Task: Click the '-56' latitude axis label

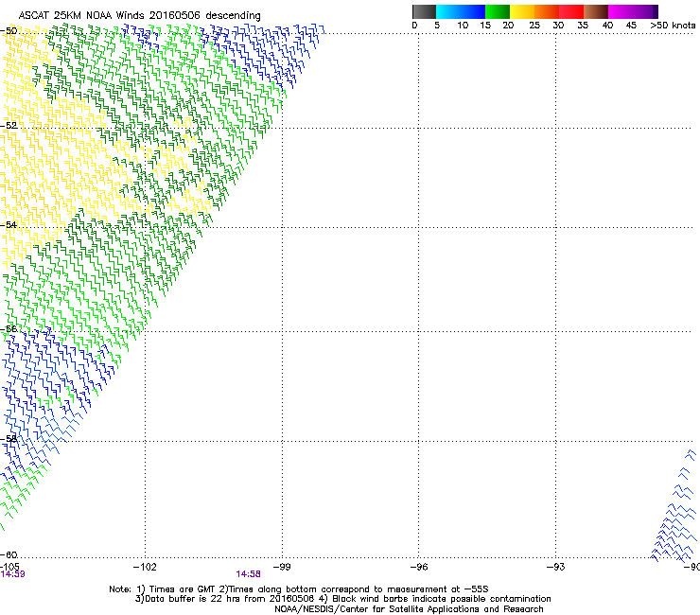Action: 9,328
